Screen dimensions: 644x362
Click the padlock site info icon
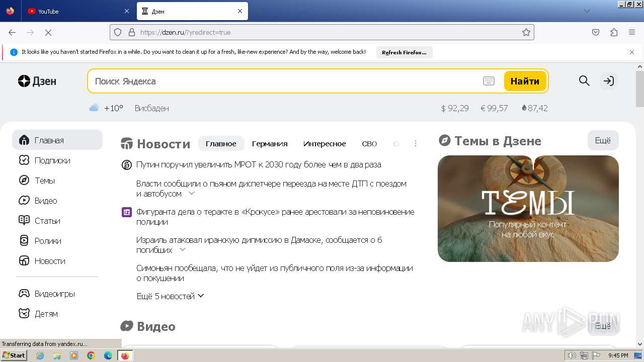(x=132, y=32)
